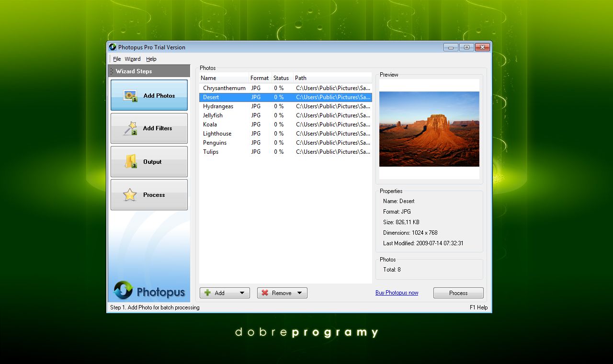Open the Remove button dropdown arrow

pyautogui.click(x=300, y=293)
